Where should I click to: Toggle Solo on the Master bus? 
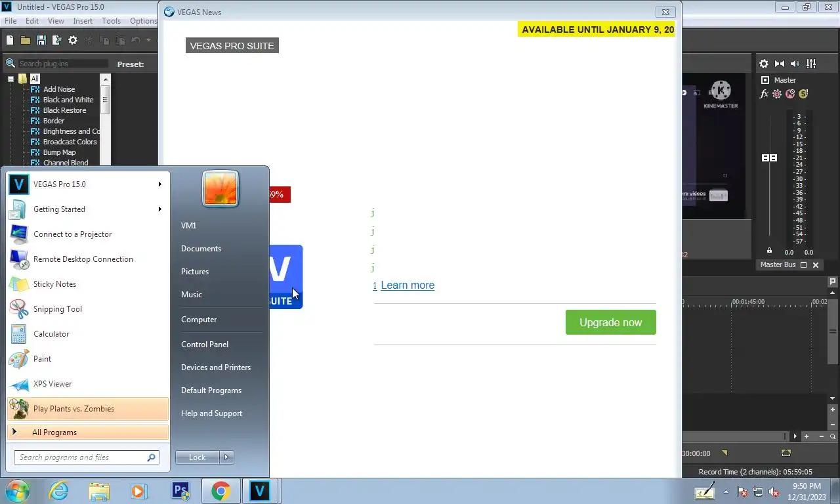[x=803, y=94]
